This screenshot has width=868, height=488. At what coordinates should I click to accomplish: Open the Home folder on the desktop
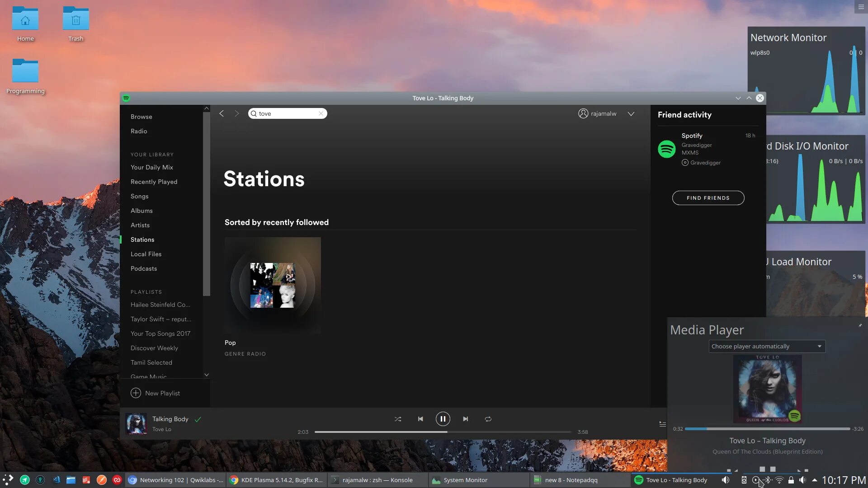[x=25, y=23]
